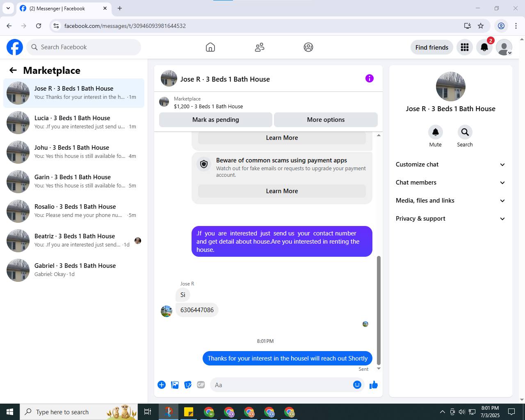Image resolution: width=525 pixels, height=420 pixels.
Task: Click the Messenger | Facebook browser tab
Action: (64, 8)
